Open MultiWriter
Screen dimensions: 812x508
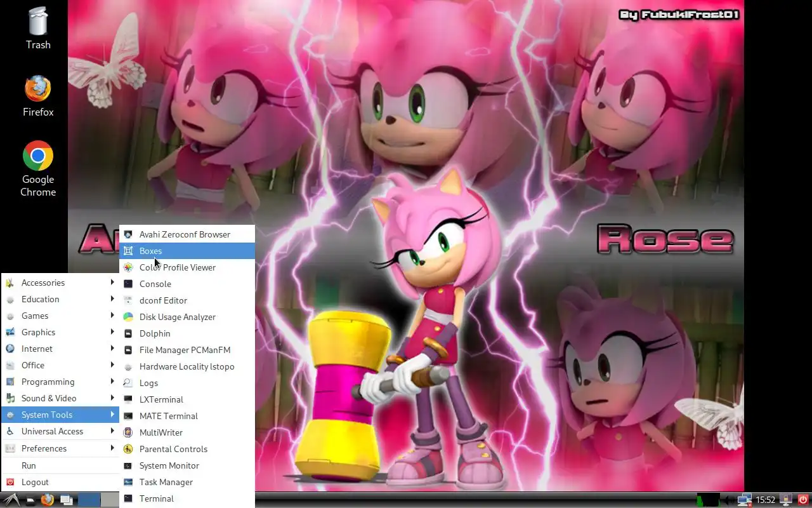point(187,432)
